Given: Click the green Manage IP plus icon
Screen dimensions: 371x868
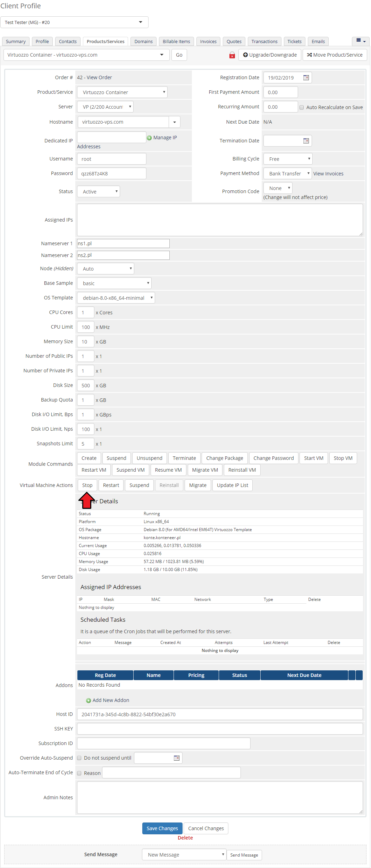Looking at the screenshot, I should [x=149, y=138].
